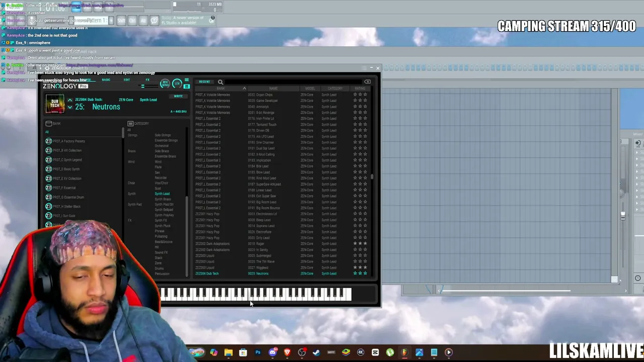
Task: Choose the Beat&Groove category
Action: click(x=164, y=242)
